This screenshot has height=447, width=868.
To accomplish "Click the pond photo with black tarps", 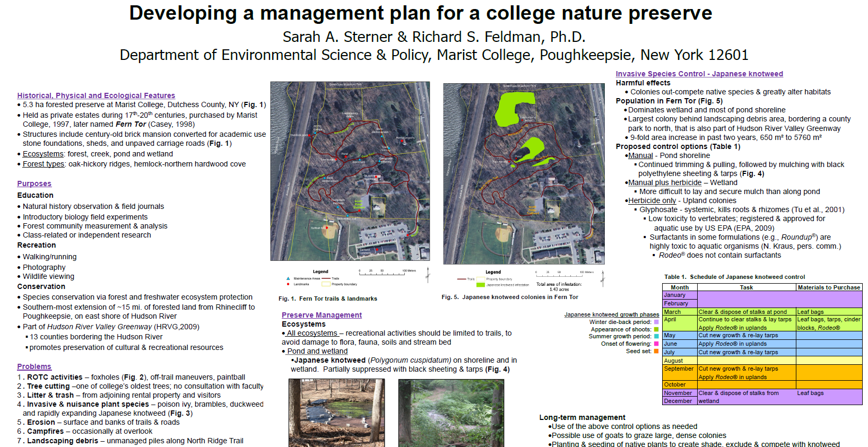I will pos(336,413).
